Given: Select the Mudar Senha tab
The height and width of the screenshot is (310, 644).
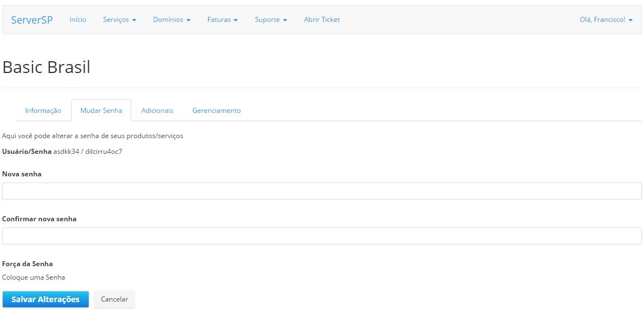Looking at the screenshot, I should click(101, 111).
